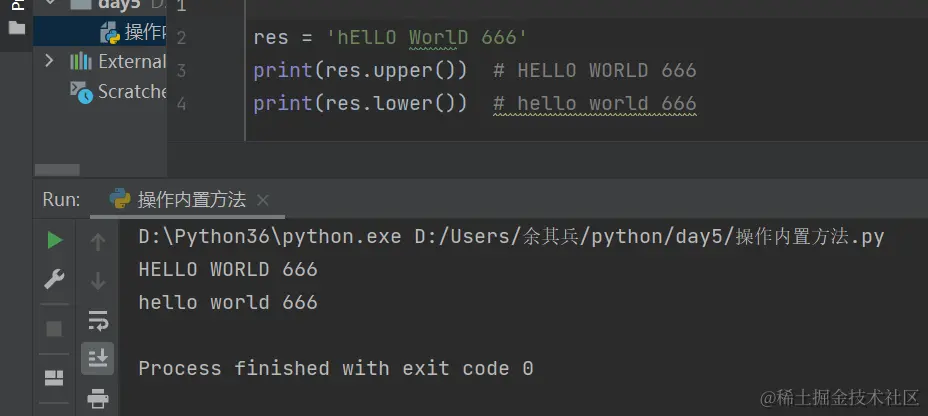
Task: Click the file path link in console output
Action: pyautogui.click(x=649, y=237)
